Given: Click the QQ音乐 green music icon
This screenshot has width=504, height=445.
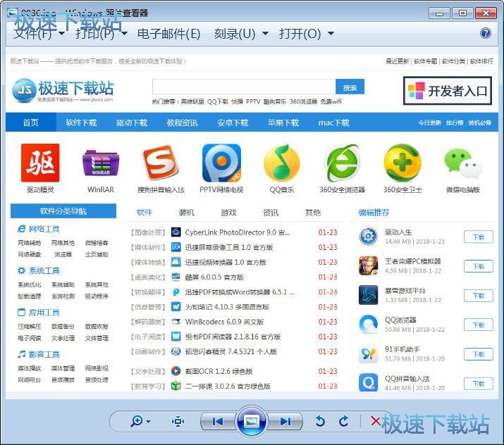Looking at the screenshot, I should pos(281,163).
